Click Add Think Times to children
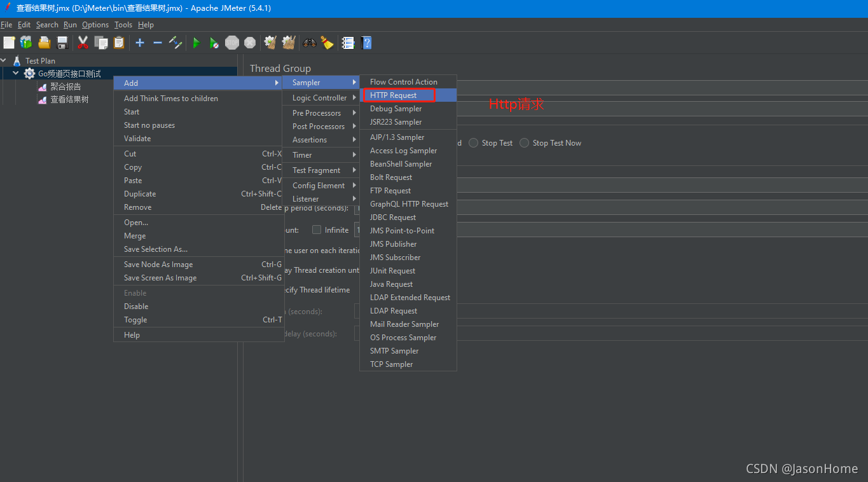Screen dimensions: 868x482 (x=198, y=99)
